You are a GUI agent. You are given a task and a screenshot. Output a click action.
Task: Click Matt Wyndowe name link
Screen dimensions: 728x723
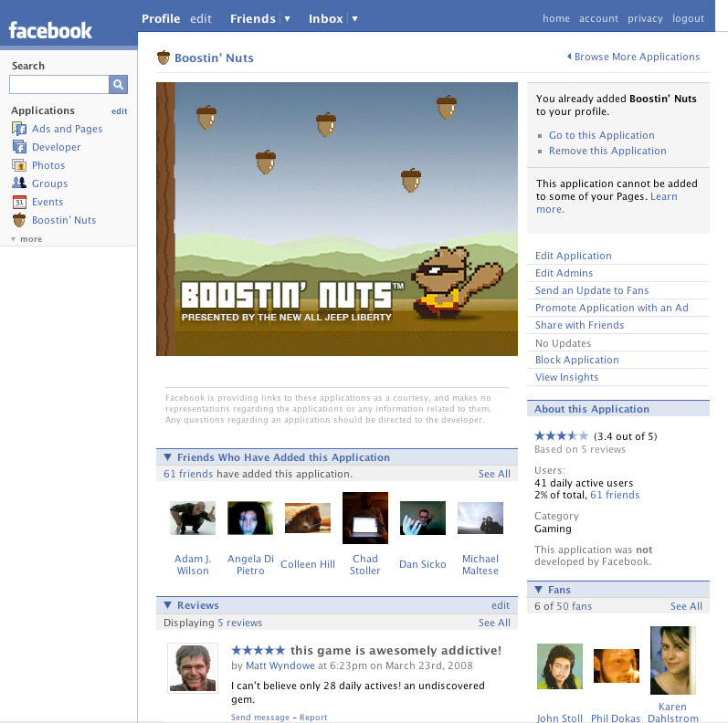tap(280, 665)
